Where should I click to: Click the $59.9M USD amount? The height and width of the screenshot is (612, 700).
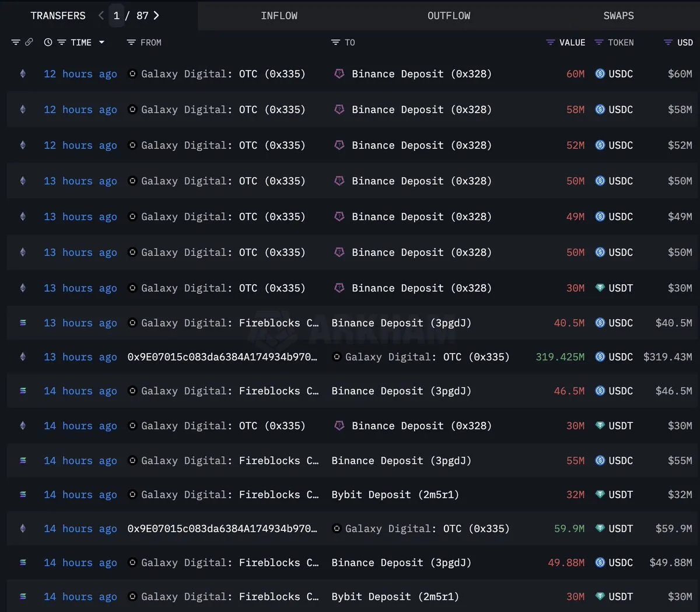(674, 529)
